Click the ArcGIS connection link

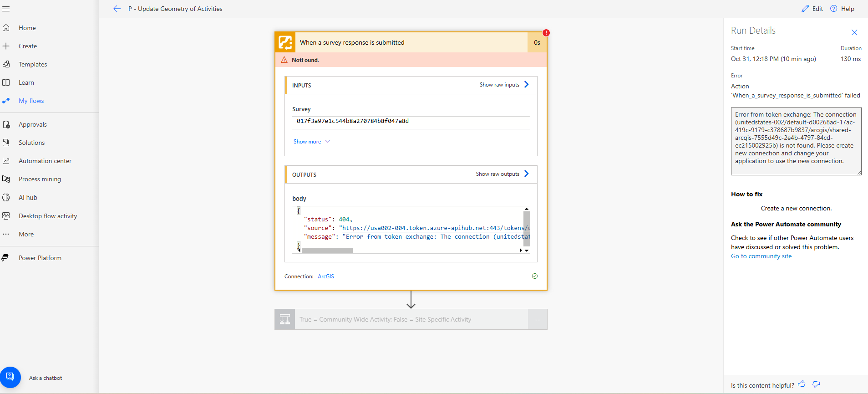[x=326, y=276]
